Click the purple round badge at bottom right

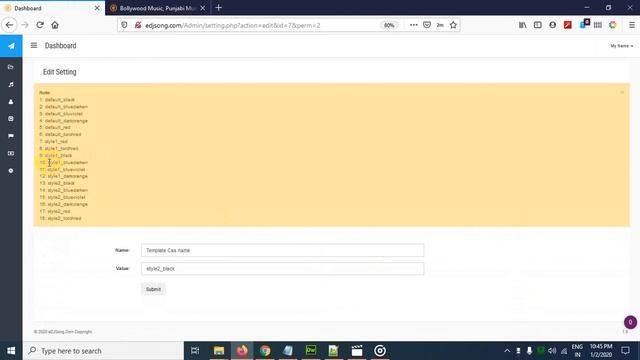(630, 322)
